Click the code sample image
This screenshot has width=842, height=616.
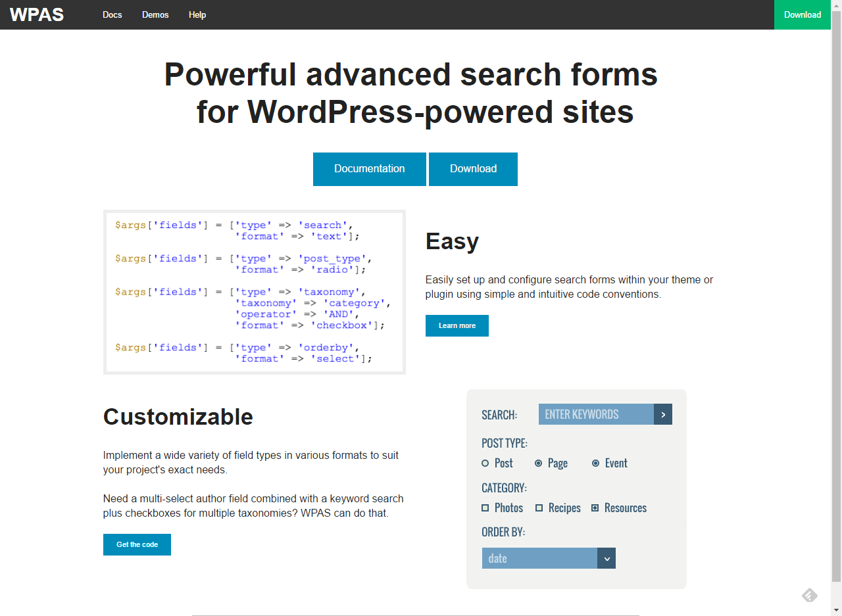[x=255, y=292]
